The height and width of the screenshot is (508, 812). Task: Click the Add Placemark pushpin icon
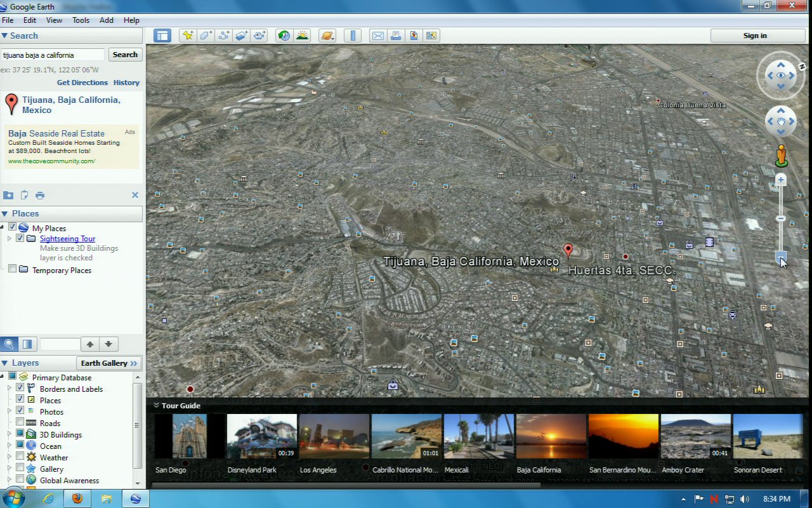tap(187, 36)
